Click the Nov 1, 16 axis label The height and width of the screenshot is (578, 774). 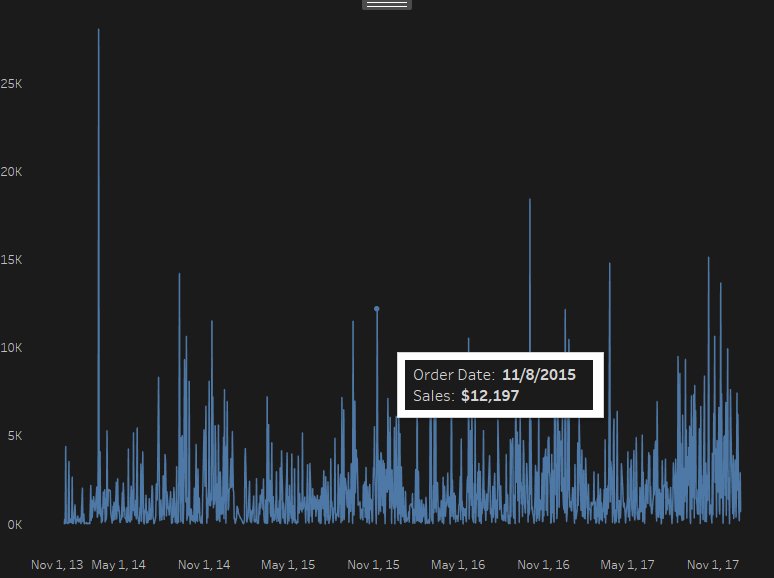click(543, 565)
